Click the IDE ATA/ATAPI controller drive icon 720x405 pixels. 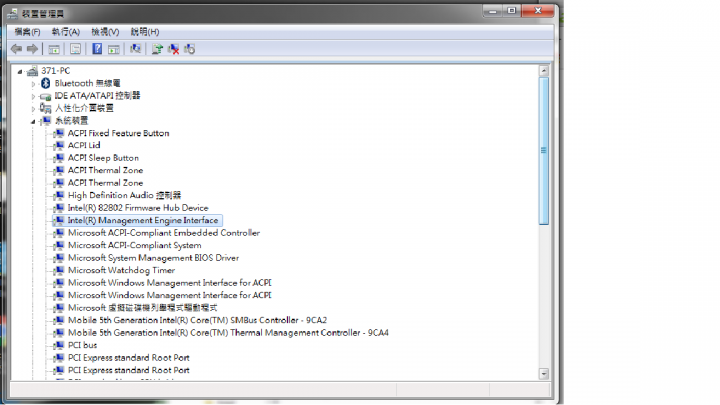click(45, 96)
